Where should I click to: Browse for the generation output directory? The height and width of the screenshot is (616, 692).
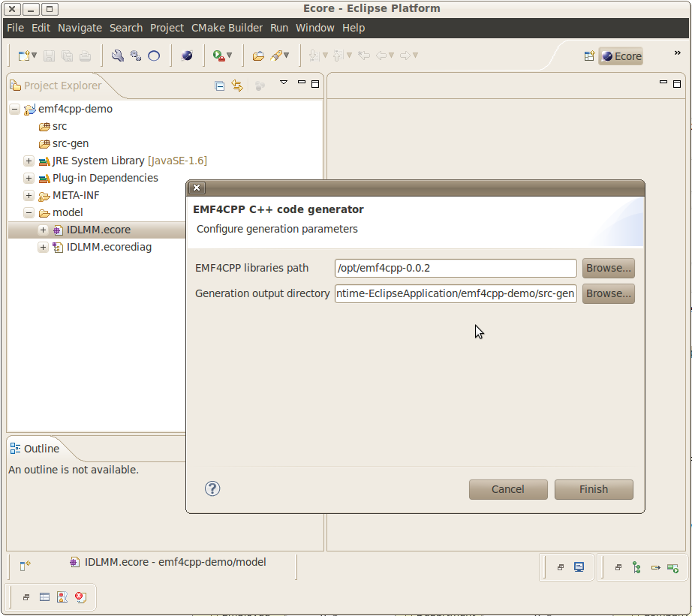point(609,294)
